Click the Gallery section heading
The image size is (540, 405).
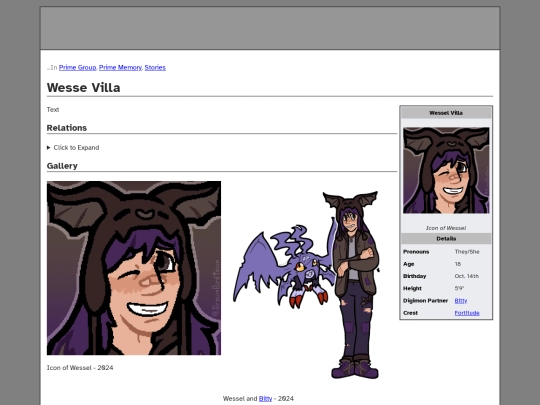(x=62, y=166)
